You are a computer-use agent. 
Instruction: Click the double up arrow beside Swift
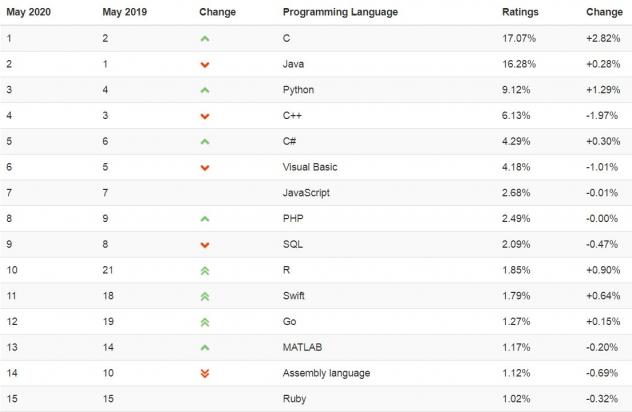(205, 296)
